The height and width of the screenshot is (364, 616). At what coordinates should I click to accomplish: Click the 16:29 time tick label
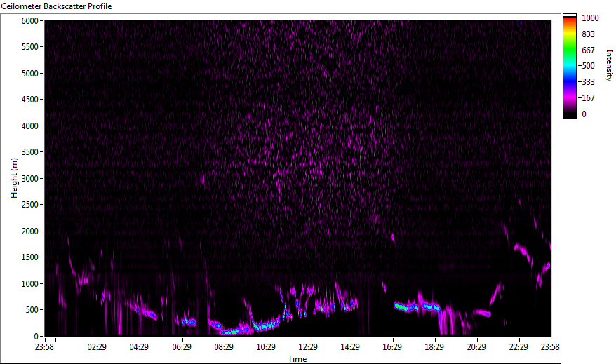pos(392,347)
